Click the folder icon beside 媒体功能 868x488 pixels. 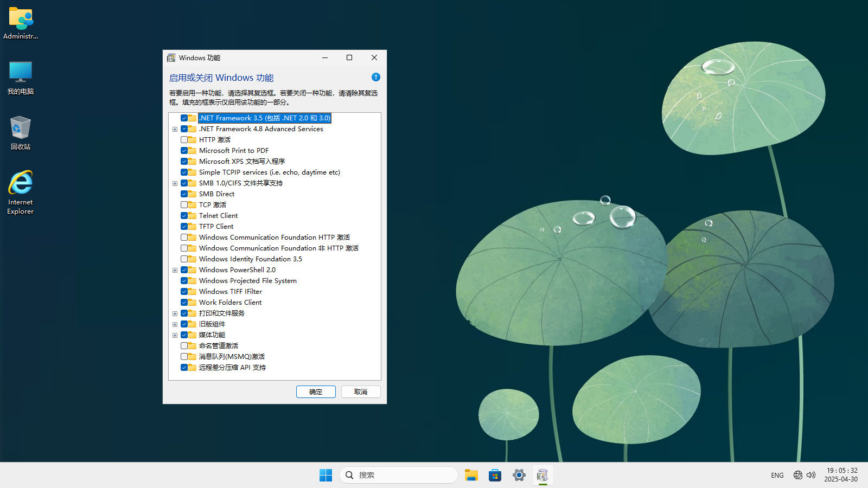point(192,335)
